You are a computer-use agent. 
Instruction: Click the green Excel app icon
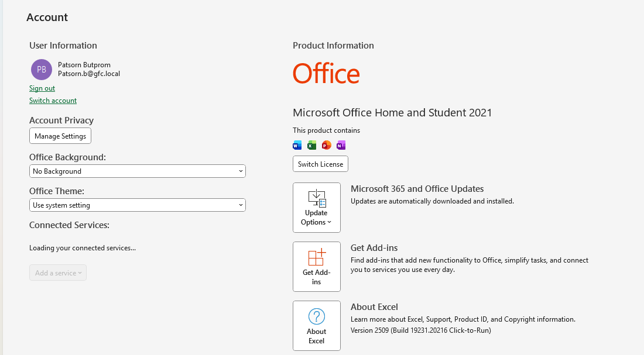[311, 145]
